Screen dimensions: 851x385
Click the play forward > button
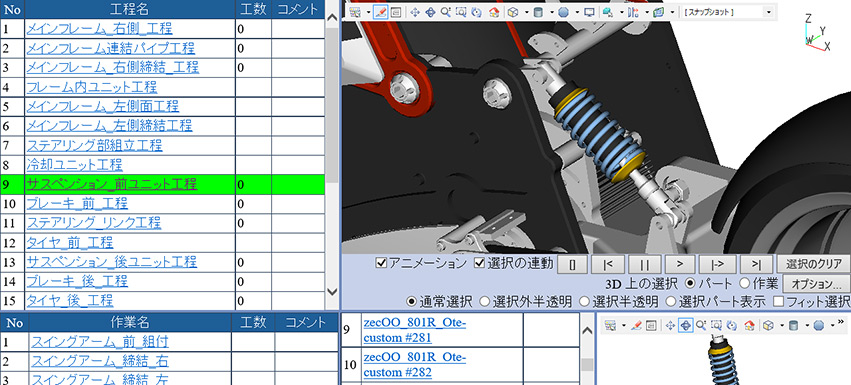pos(678,264)
